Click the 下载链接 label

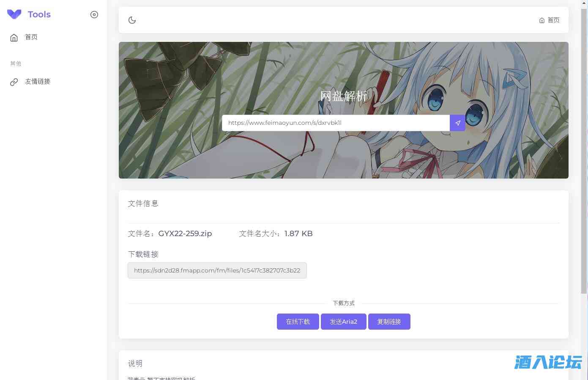point(143,254)
